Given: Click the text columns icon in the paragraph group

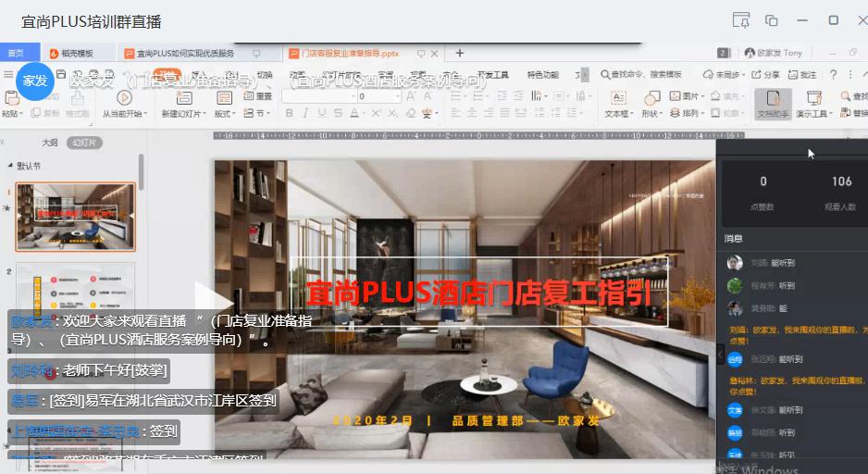Looking at the screenshot, I should (x=537, y=96).
